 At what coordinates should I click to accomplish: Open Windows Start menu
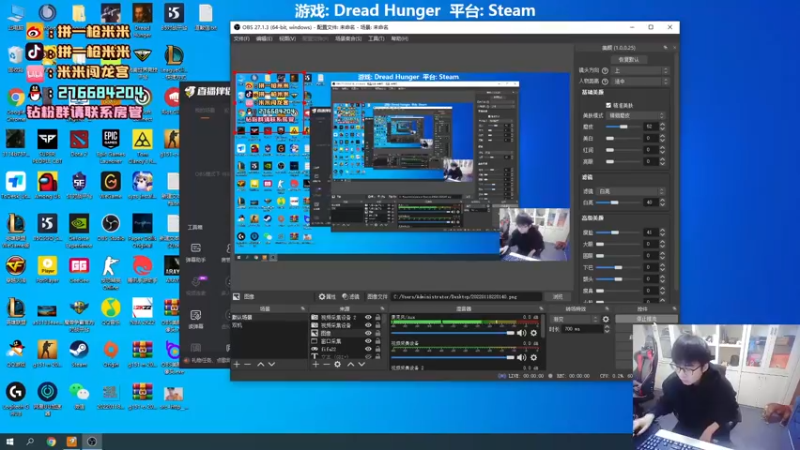(10, 441)
